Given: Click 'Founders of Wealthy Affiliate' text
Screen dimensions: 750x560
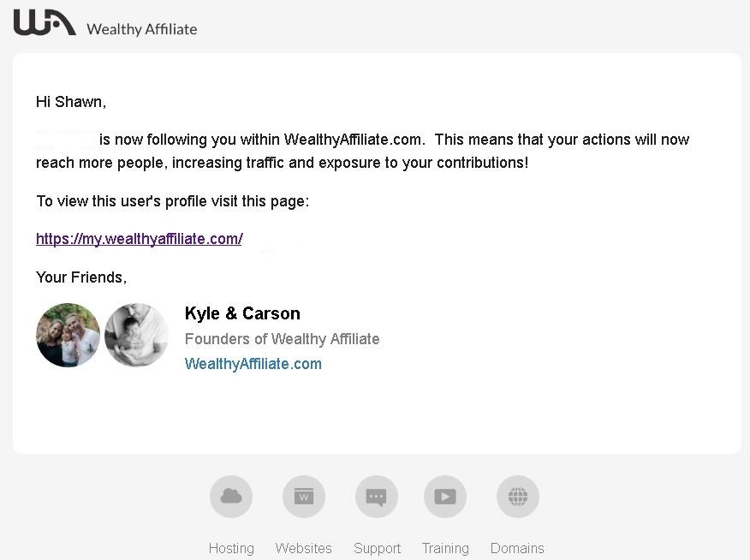Looking at the screenshot, I should [283, 339].
